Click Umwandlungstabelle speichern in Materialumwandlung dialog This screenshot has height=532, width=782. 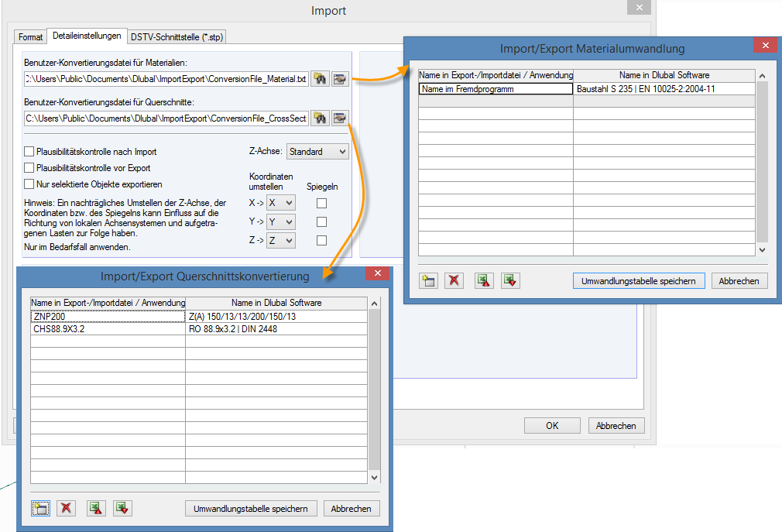coord(638,280)
